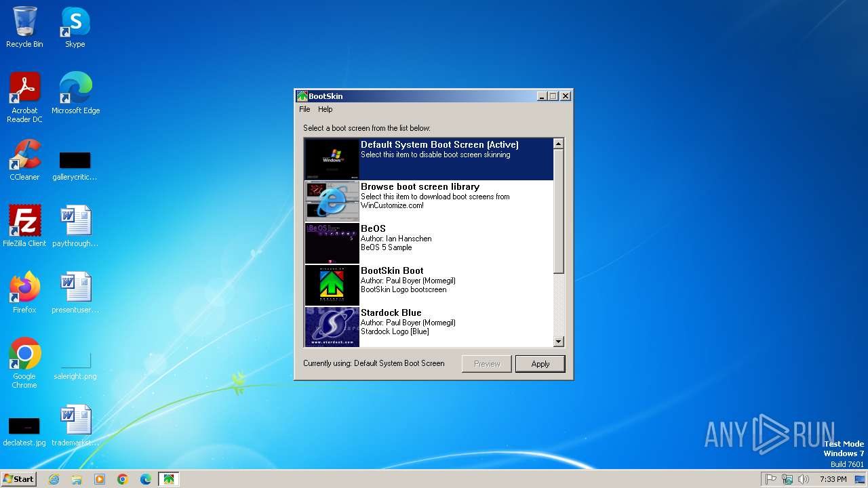Viewport: 868px width, 488px height.
Task: Click the BootSkin title bar icon
Action: point(302,96)
